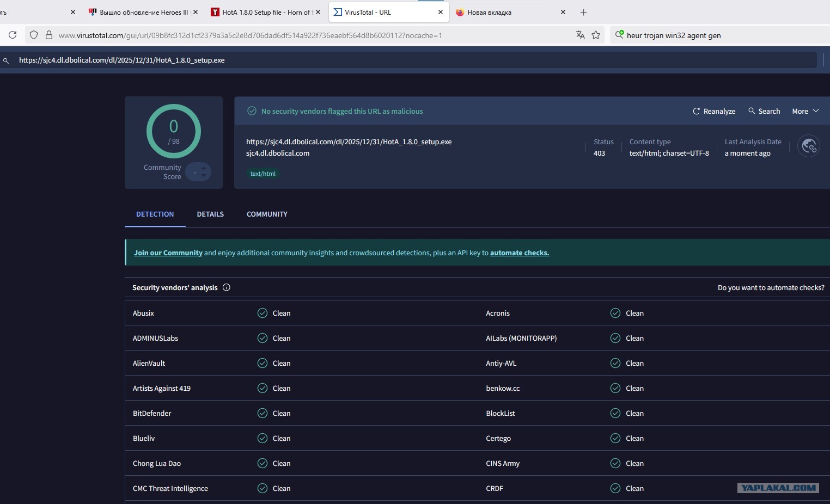Viewport: 830px width, 504px height.
Task: Click the 'CINS Army' vendor name
Action: click(503, 463)
